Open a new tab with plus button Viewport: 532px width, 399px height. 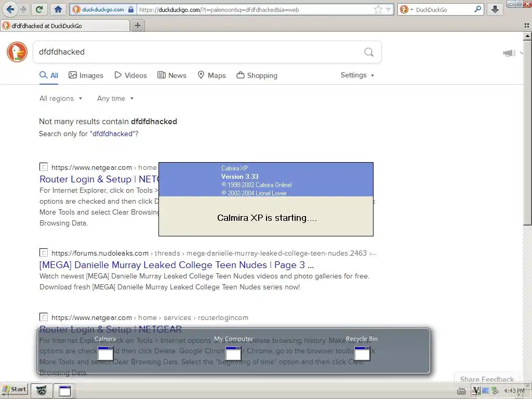tap(137, 25)
